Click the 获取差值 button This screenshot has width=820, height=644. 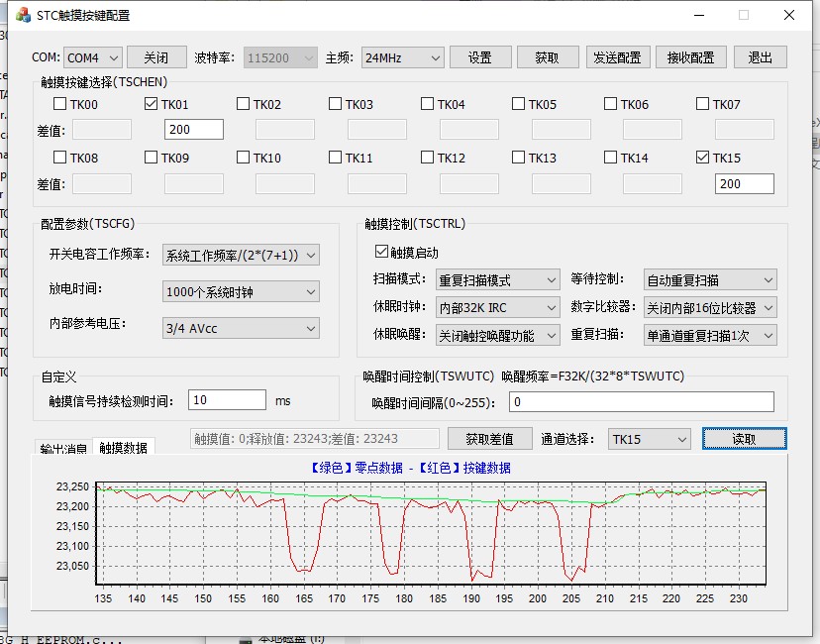tap(490, 439)
